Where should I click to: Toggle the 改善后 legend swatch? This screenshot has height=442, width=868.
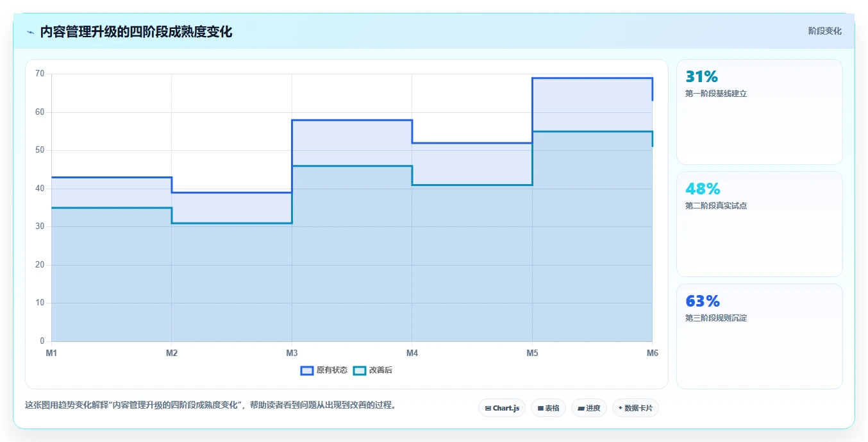(360, 370)
